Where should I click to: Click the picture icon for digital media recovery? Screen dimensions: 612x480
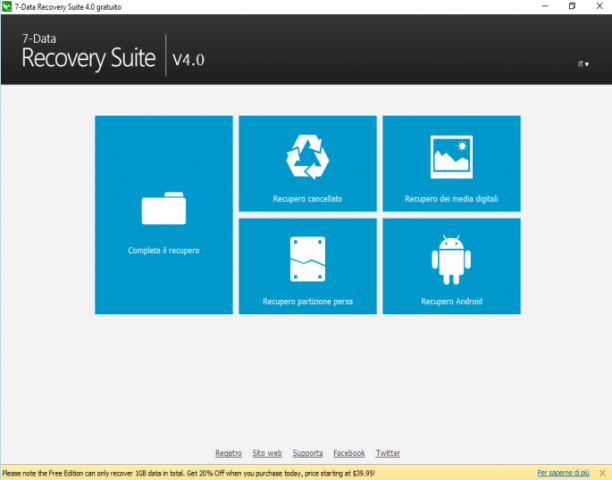(x=452, y=157)
